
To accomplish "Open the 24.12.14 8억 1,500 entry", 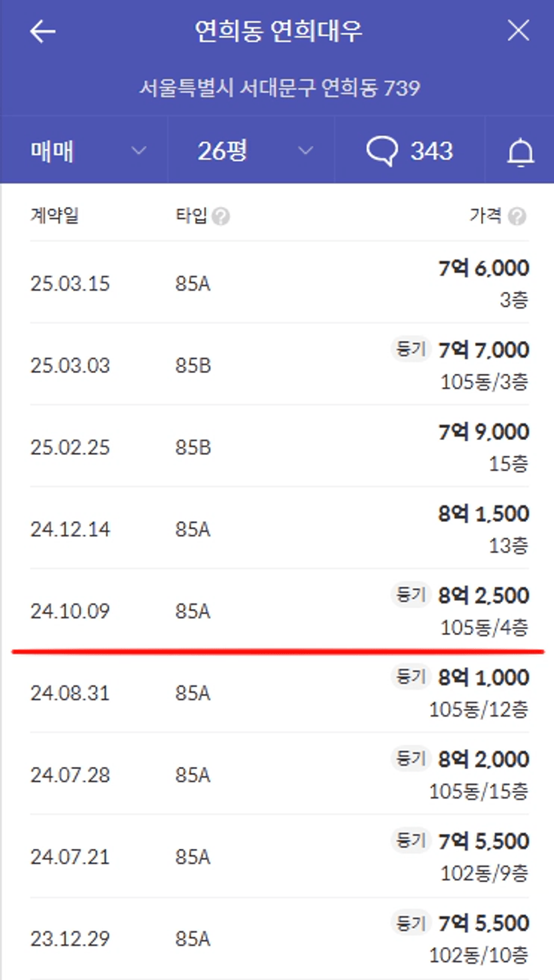I will tap(279, 528).
